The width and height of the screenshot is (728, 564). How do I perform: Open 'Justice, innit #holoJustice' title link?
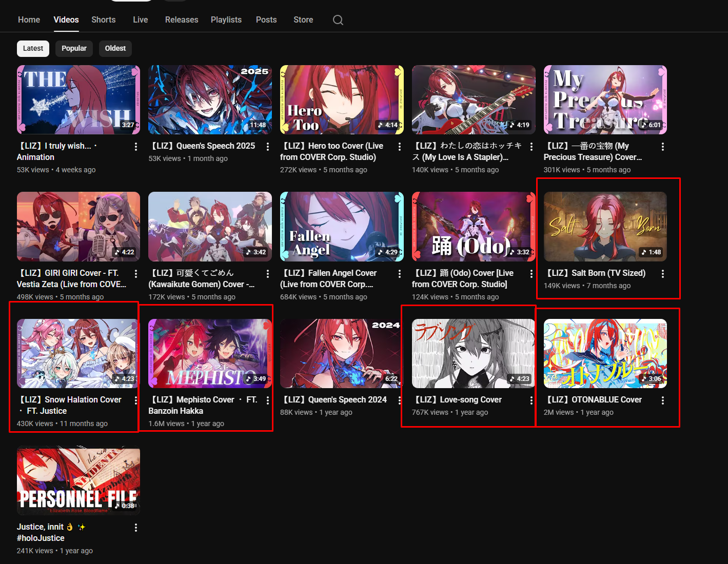click(51, 532)
